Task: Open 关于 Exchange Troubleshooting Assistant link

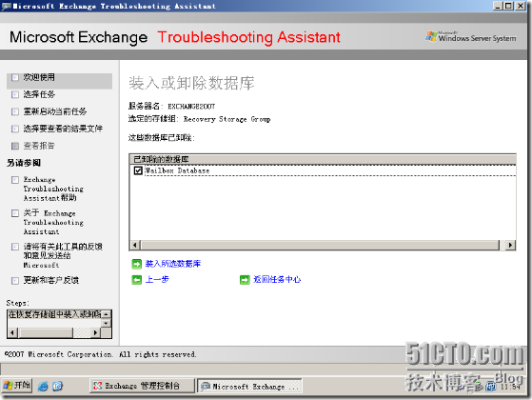Action: [x=53, y=223]
